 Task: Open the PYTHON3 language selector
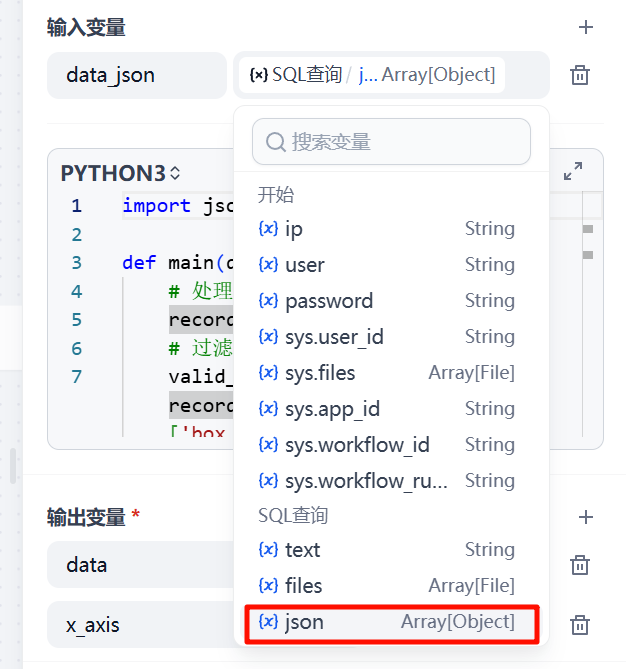[120, 173]
